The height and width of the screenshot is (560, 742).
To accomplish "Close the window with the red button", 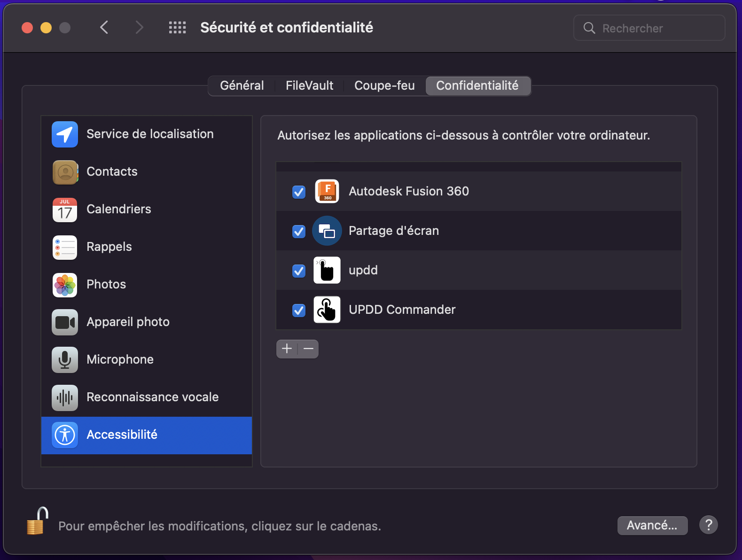I will click(x=27, y=28).
